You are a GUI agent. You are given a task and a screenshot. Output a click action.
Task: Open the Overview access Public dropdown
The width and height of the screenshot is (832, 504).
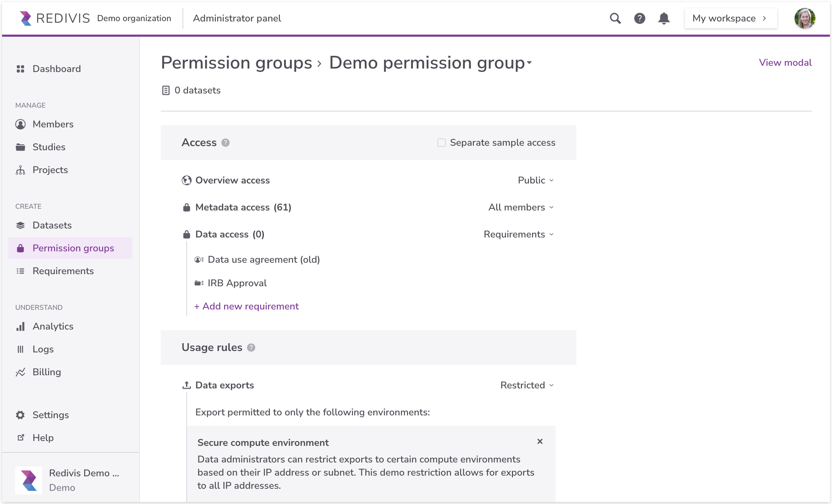pos(536,180)
